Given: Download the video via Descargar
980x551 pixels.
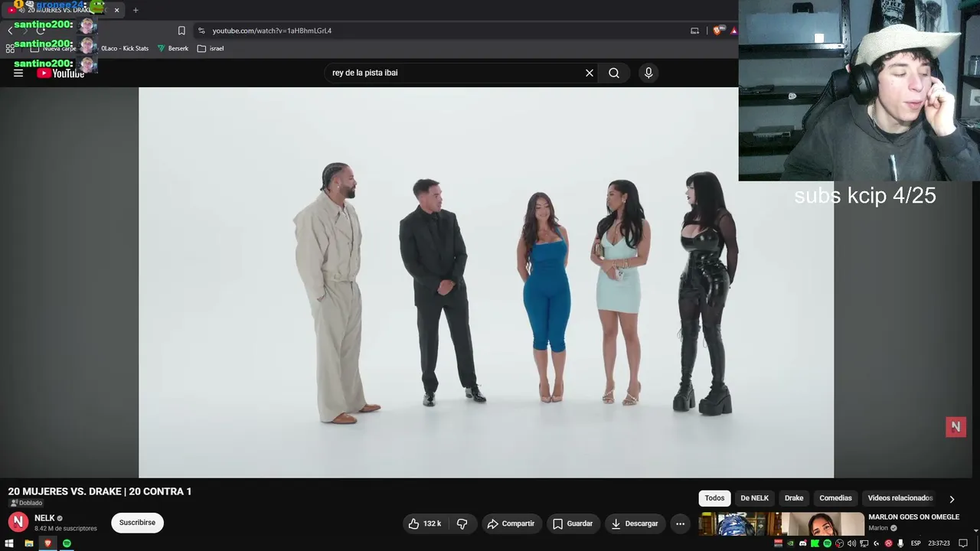Looking at the screenshot, I should tap(635, 523).
